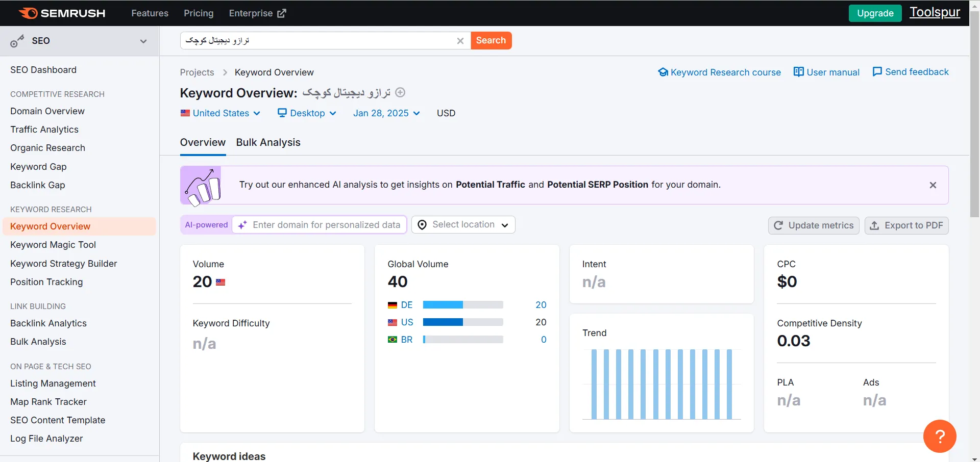Switch to the Bulk Analysis tab

pyautogui.click(x=268, y=143)
